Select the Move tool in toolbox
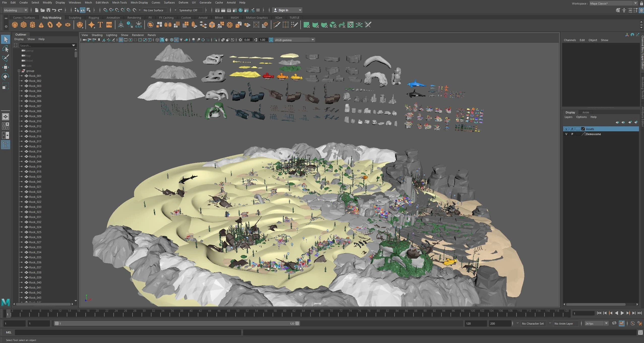Screen dimensions: 644x343 coord(5,67)
